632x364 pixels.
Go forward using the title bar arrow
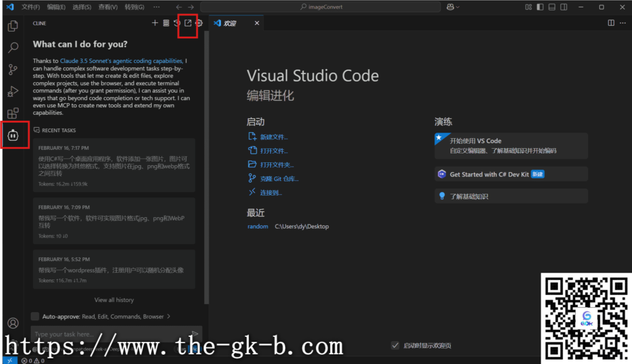(x=191, y=7)
